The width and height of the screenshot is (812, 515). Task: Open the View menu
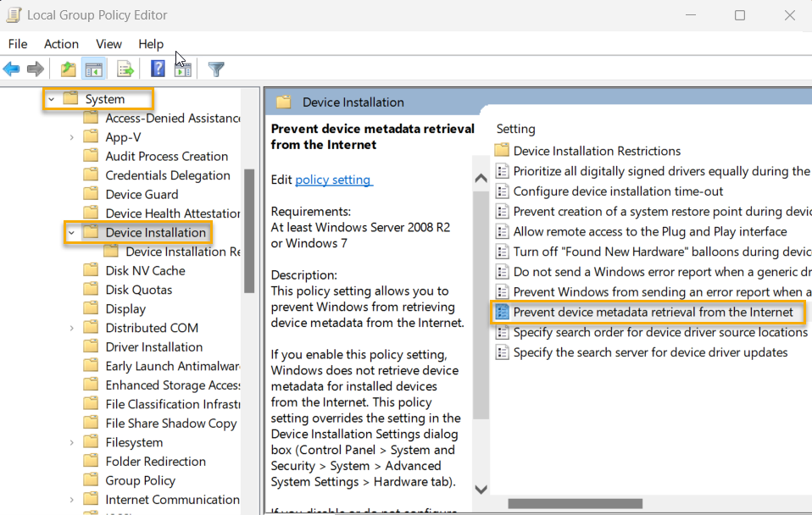[108, 44]
